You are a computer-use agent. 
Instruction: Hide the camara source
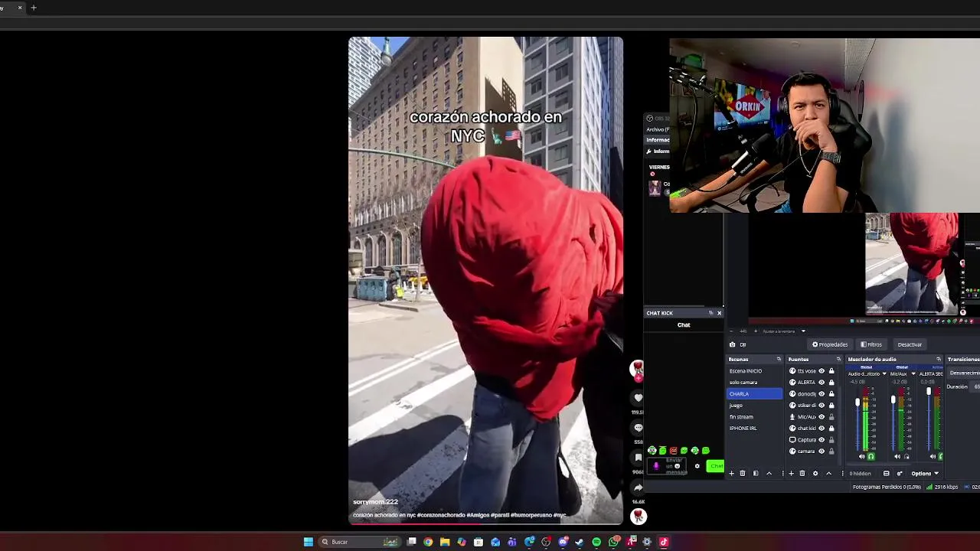click(822, 452)
